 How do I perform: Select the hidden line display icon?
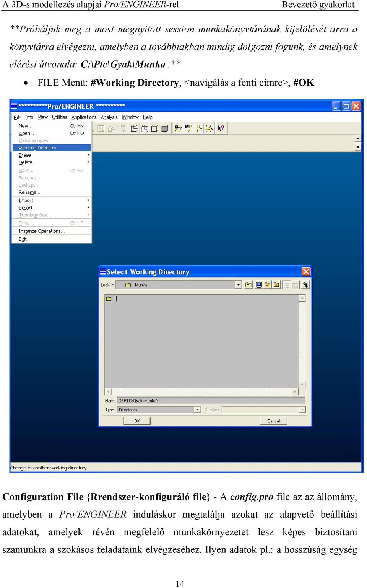pos(145,128)
